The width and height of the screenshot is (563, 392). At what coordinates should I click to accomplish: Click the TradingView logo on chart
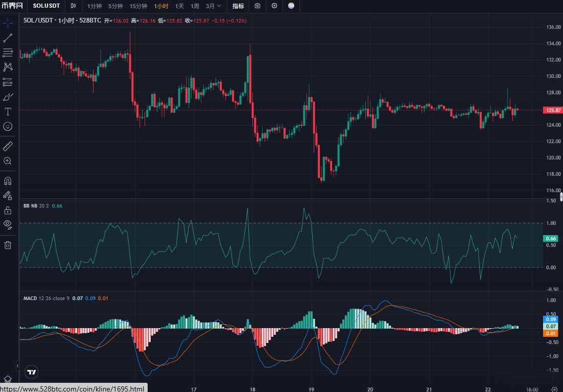(x=32, y=372)
